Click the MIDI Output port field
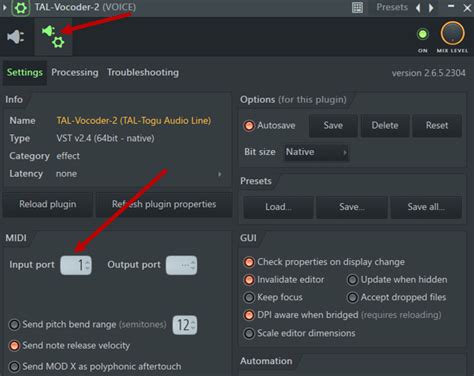The width and height of the screenshot is (474, 376). pos(181,265)
